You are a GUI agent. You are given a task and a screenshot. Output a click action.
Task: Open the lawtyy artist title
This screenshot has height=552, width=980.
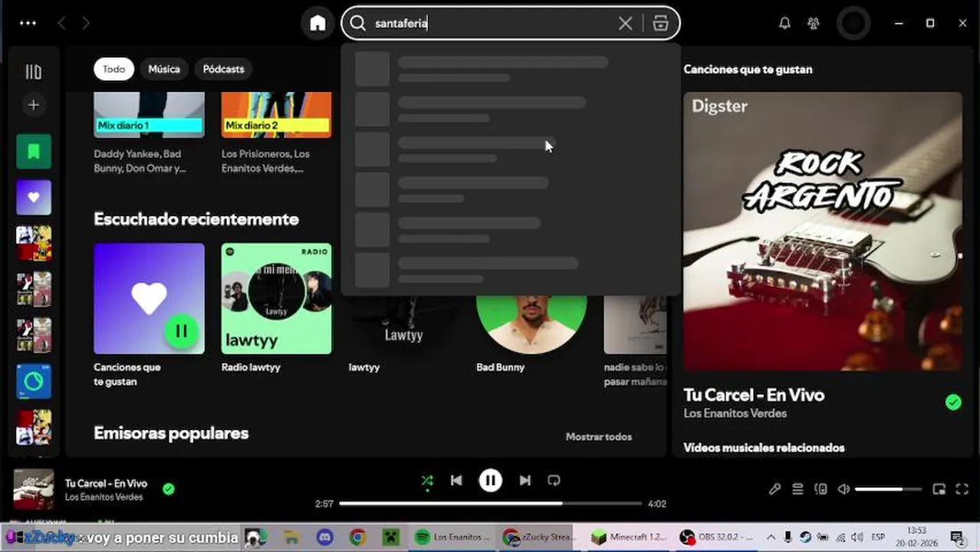[364, 367]
